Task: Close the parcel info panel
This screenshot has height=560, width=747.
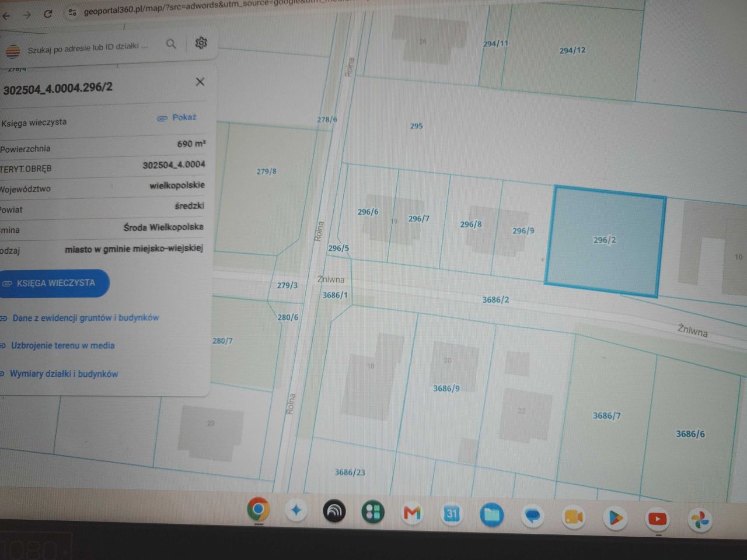Action: click(200, 82)
